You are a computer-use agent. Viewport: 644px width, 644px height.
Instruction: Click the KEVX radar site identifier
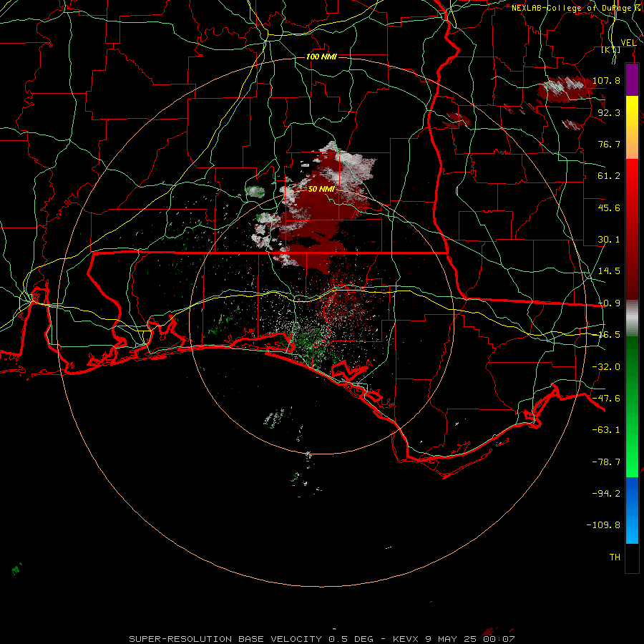click(x=406, y=639)
